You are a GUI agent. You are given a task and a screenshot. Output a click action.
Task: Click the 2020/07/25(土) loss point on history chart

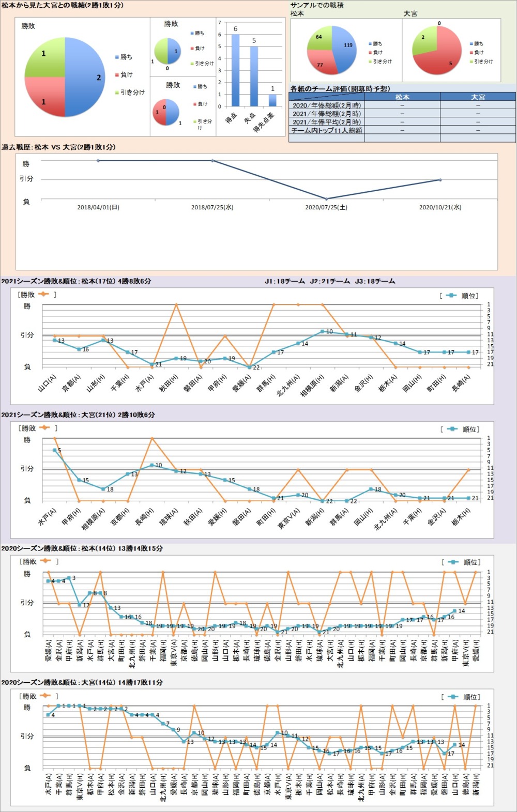click(326, 198)
